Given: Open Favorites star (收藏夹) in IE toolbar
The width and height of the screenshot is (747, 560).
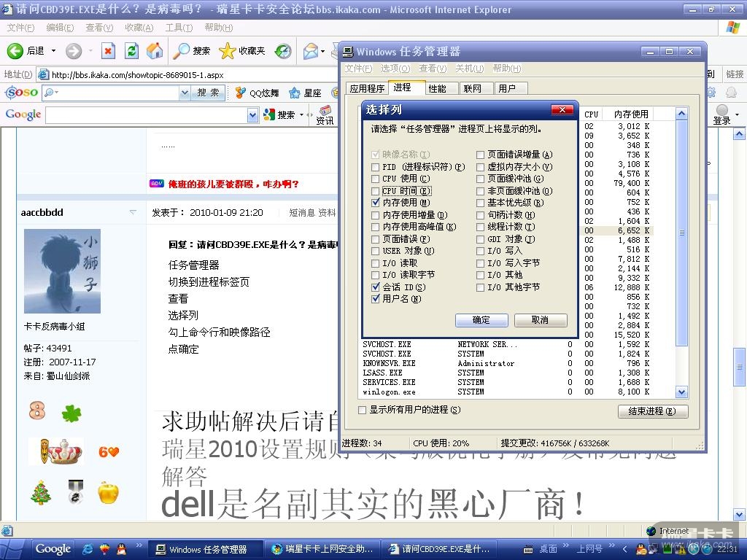Looking at the screenshot, I should click(241, 50).
